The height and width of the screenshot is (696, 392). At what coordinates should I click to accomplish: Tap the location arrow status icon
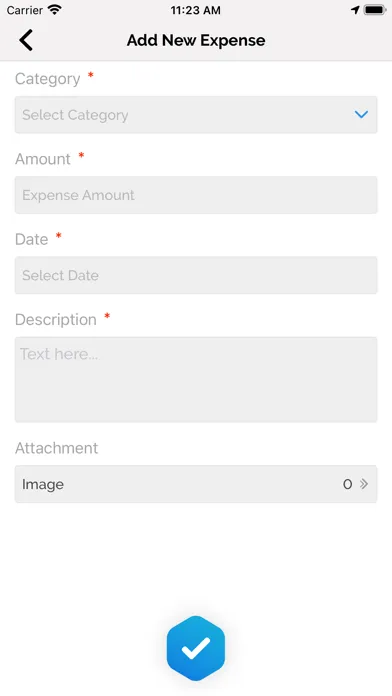click(355, 10)
